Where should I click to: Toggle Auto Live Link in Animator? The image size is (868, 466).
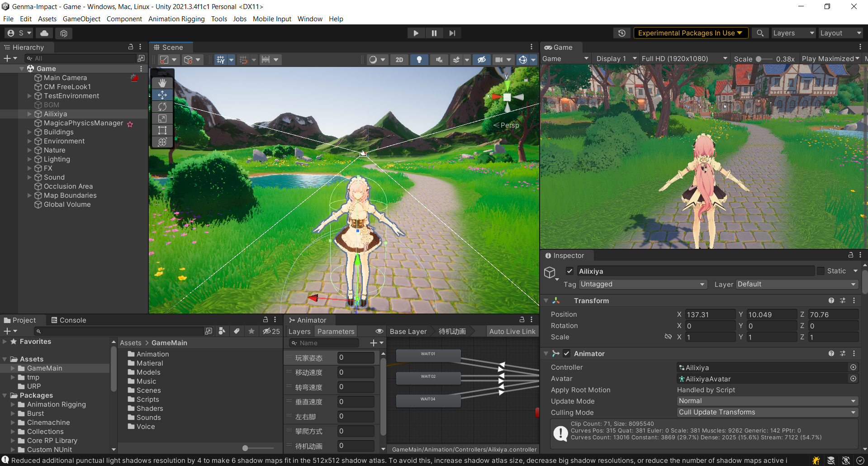click(512, 332)
